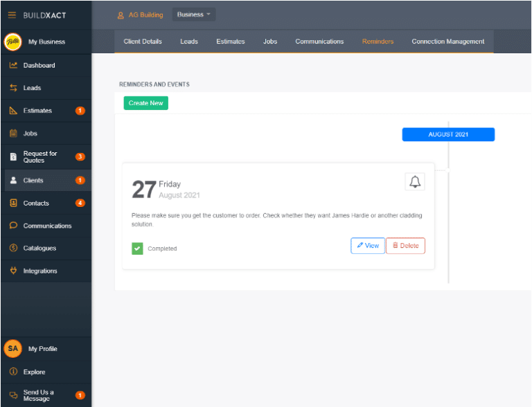Toggle the hamburger menu icon
This screenshot has width=532, height=407.
[12, 15]
